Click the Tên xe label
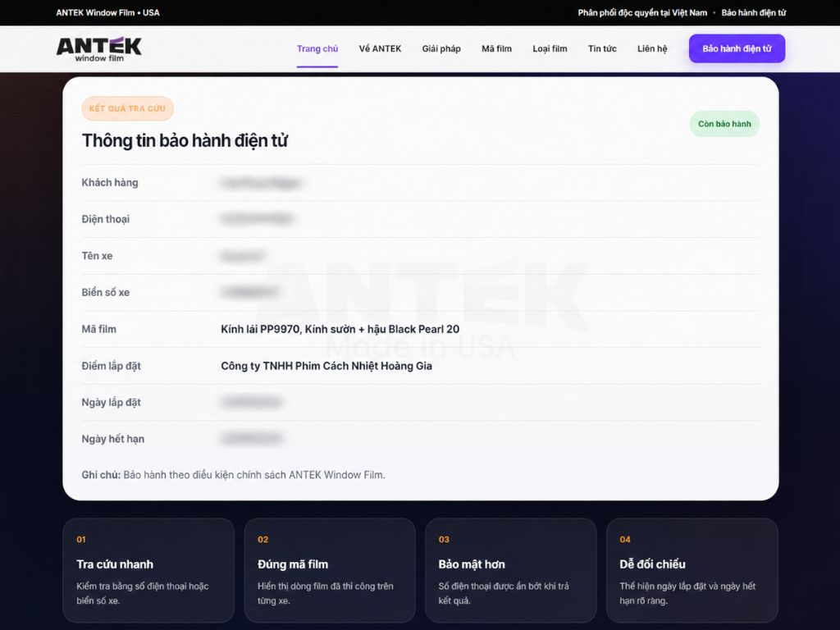This screenshot has width=840, height=630. (x=97, y=256)
